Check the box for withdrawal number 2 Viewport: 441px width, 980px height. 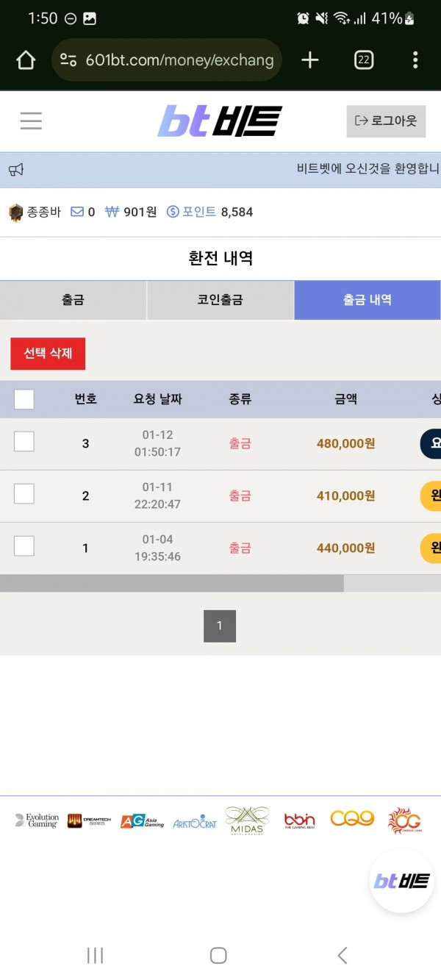[24, 494]
